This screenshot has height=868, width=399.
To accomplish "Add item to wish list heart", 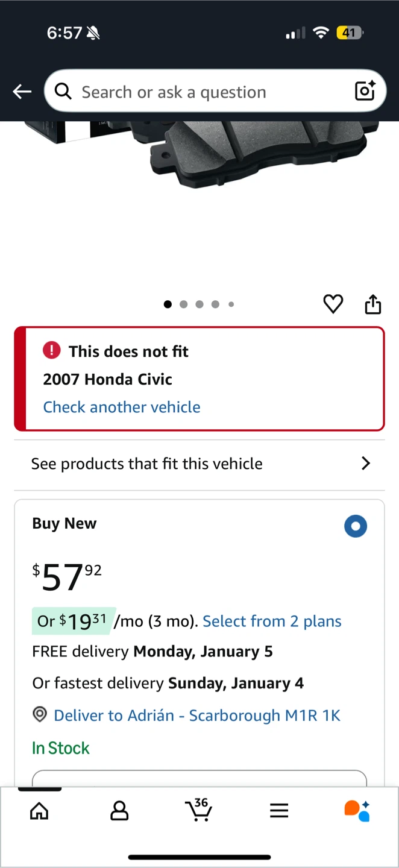I will point(333,304).
